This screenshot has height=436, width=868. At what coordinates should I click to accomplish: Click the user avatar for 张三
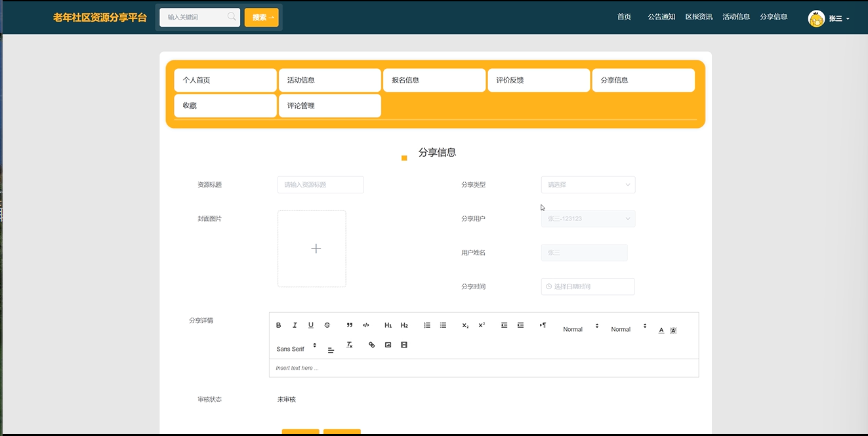coord(816,18)
